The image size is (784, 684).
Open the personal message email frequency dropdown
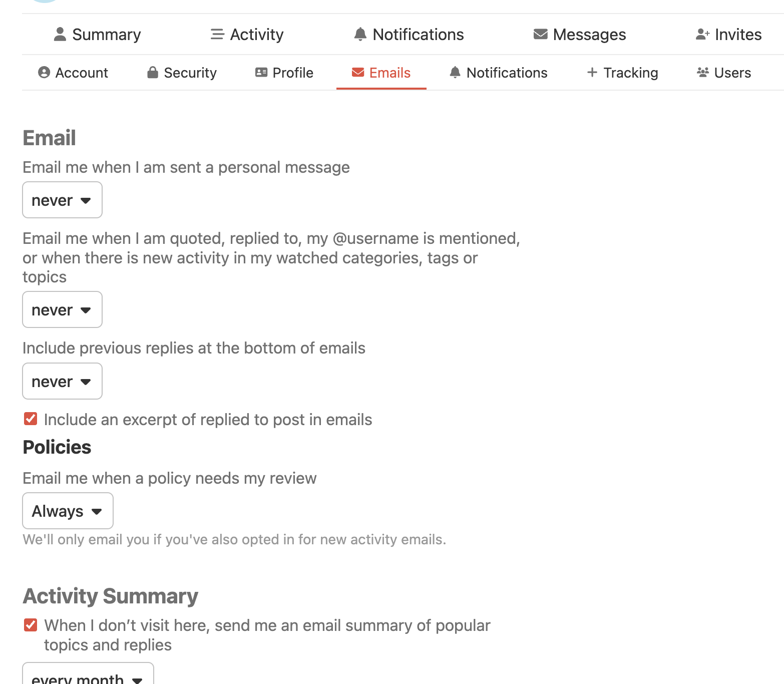(x=62, y=200)
